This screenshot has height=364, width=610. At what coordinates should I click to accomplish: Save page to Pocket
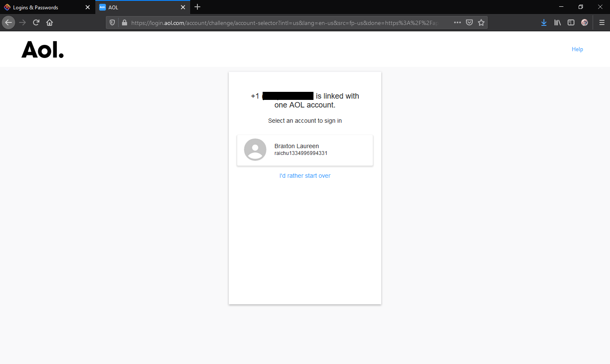(x=469, y=22)
